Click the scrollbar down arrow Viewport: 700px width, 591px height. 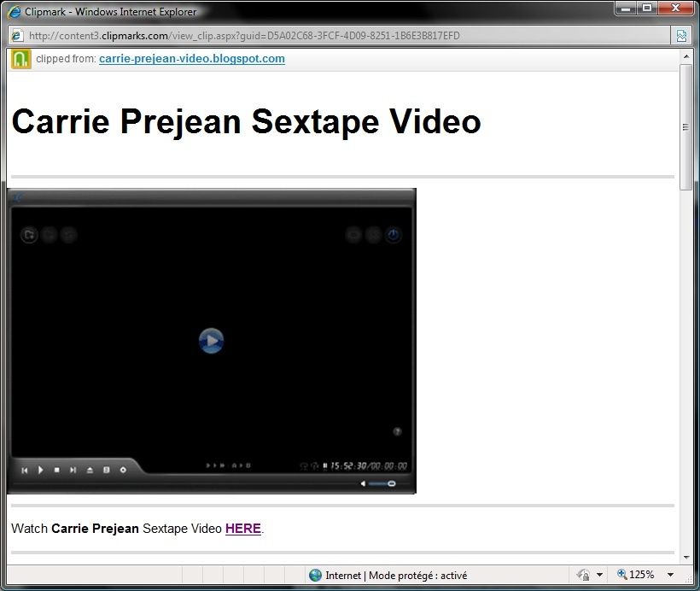pyautogui.click(x=685, y=557)
